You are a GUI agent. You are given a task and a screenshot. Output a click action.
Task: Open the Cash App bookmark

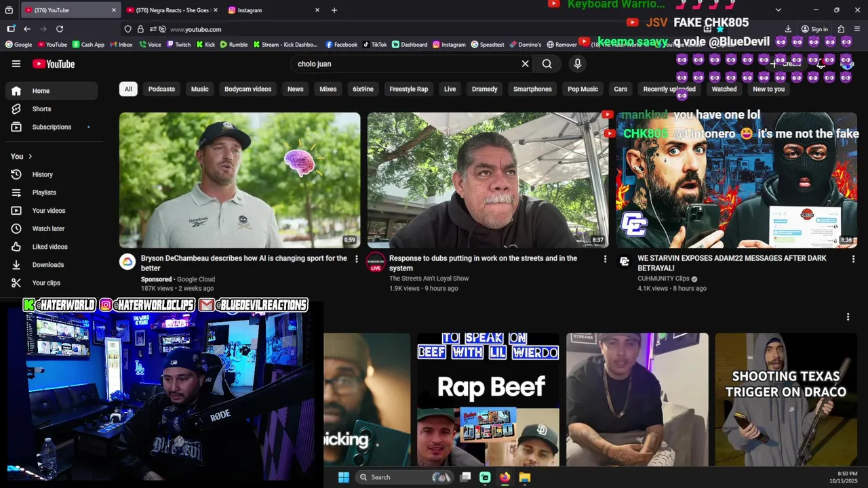coord(87,45)
